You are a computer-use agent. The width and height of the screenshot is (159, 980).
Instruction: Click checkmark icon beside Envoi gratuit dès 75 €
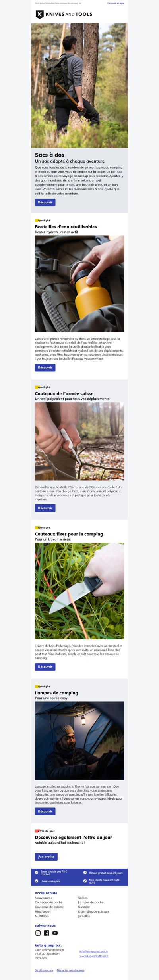tap(37, 872)
